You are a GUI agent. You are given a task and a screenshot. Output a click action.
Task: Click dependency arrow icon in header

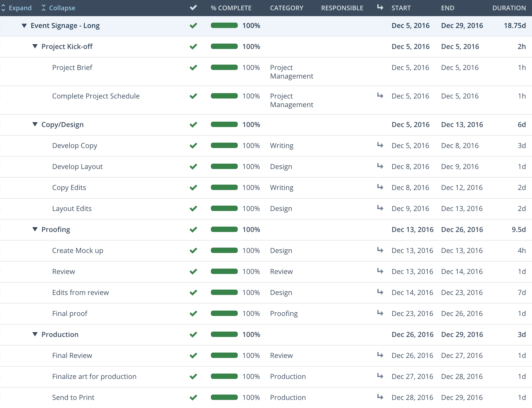(x=380, y=8)
